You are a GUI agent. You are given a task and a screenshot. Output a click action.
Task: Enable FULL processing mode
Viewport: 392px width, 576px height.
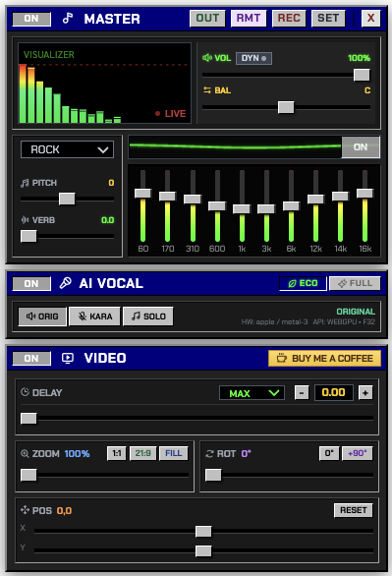coord(355,283)
